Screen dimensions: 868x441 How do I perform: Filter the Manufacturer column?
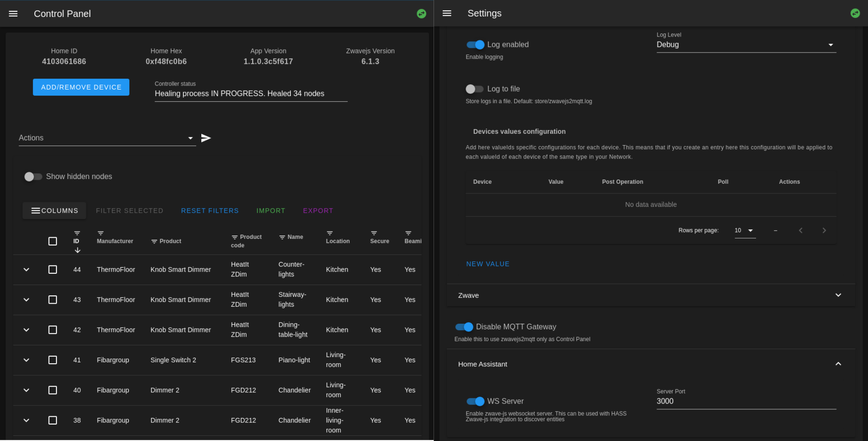(x=100, y=233)
